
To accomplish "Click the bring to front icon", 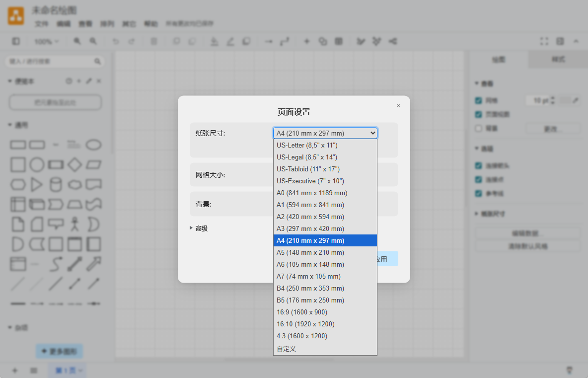I will (176, 41).
